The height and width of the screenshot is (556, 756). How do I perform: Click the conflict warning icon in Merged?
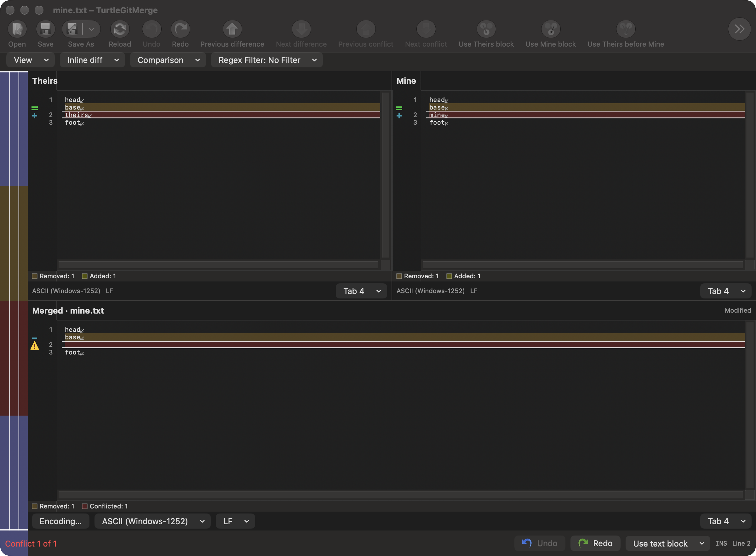(35, 345)
